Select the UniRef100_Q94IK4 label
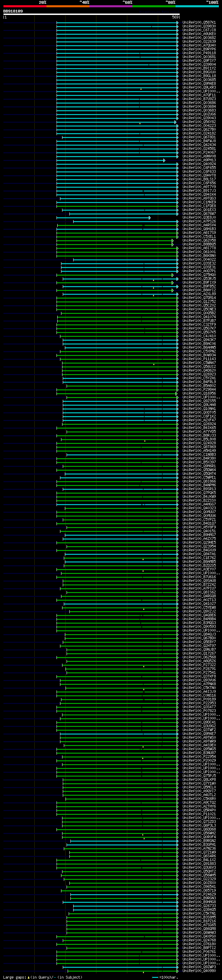Image resolution: width=222 pixels, height=980 pixels. 199,194
